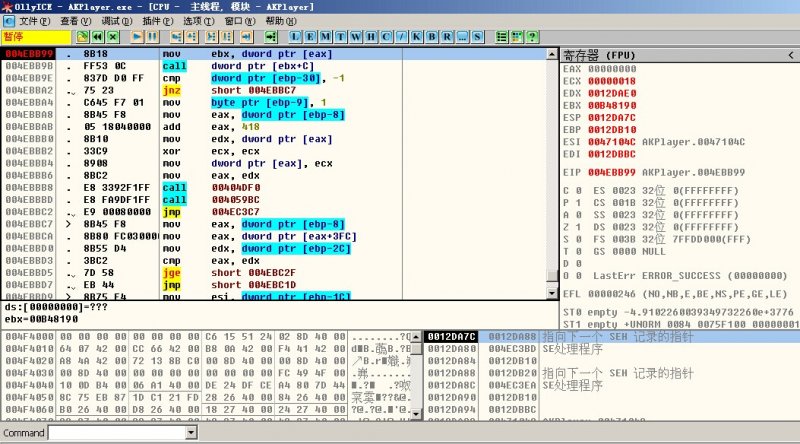Open Threads window with T button
800x444 pixels.
click(340, 37)
